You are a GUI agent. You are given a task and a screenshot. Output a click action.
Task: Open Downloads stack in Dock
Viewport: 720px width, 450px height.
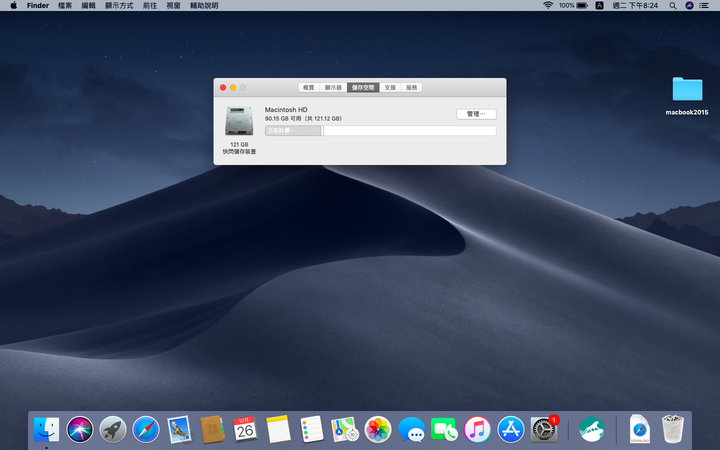[640, 430]
